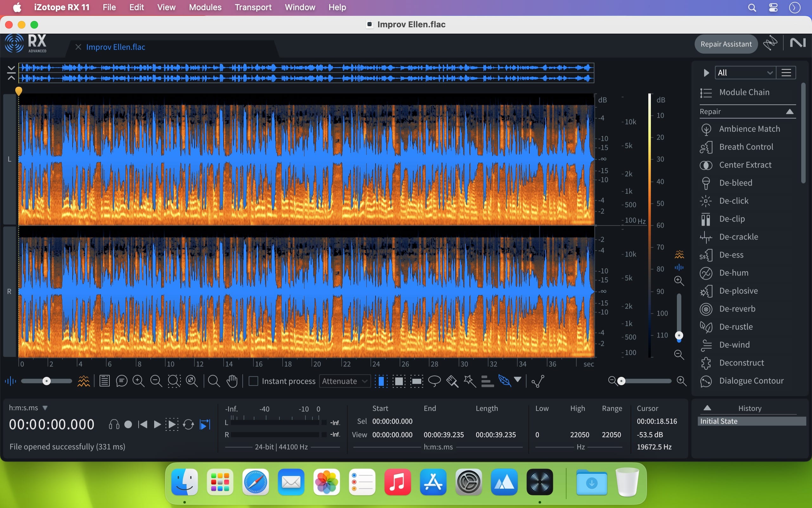Zoom to the current selection

tap(174, 381)
